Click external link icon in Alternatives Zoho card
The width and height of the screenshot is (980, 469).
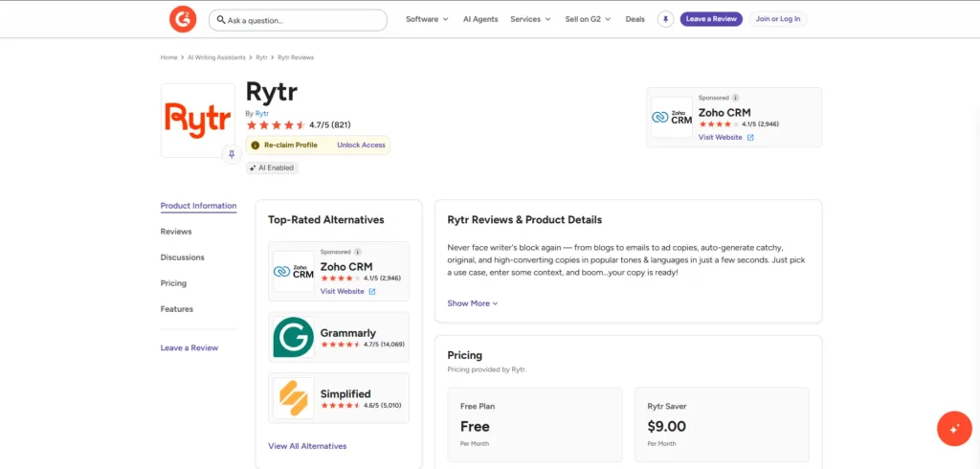click(x=372, y=291)
